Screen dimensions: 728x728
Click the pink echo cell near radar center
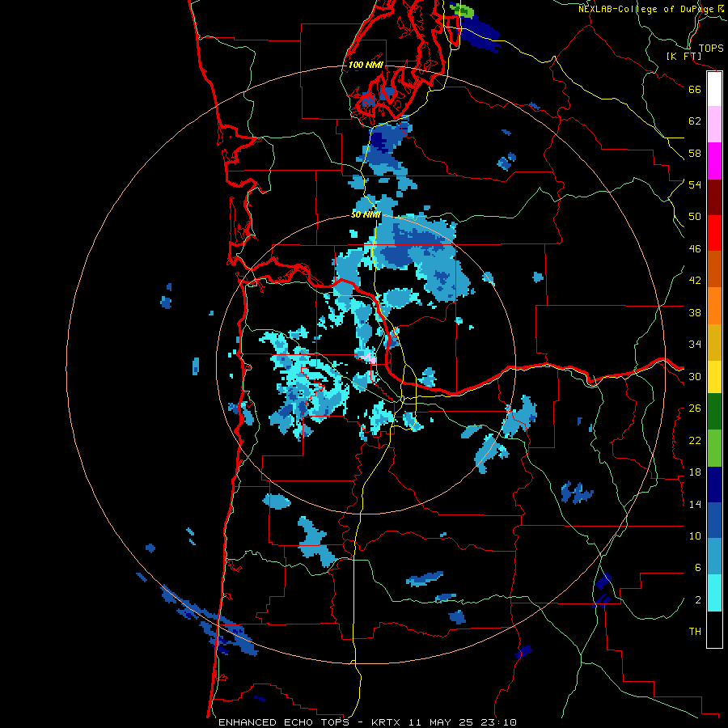tap(368, 358)
